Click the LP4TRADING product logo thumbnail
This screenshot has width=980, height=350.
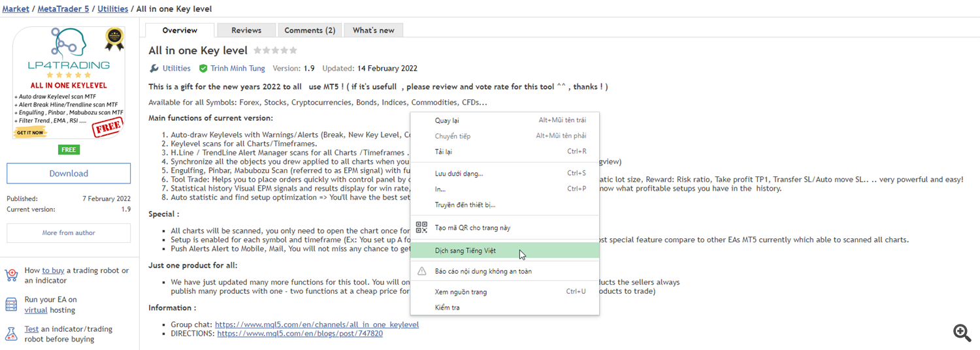click(x=69, y=83)
